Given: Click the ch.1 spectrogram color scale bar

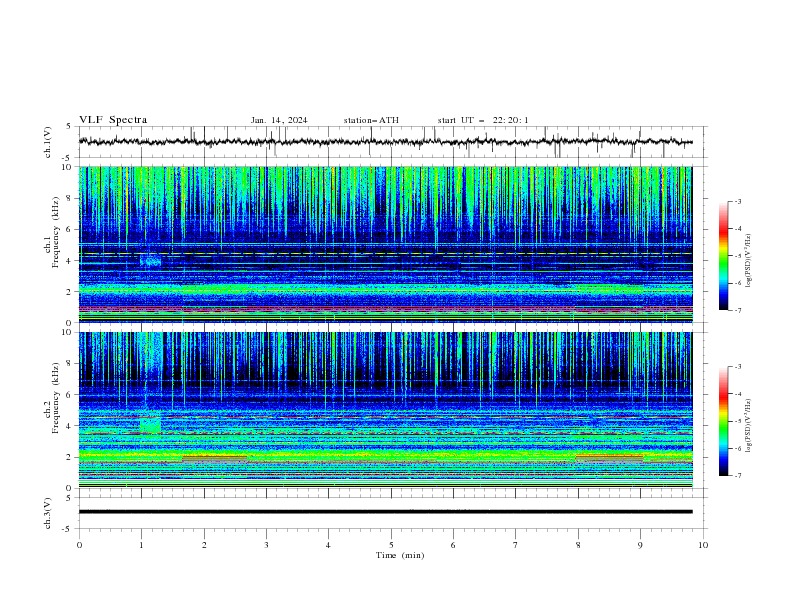Looking at the screenshot, I should click(723, 256).
